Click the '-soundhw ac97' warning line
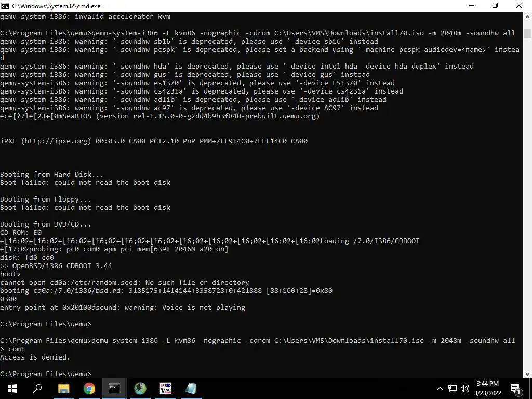 189,108
